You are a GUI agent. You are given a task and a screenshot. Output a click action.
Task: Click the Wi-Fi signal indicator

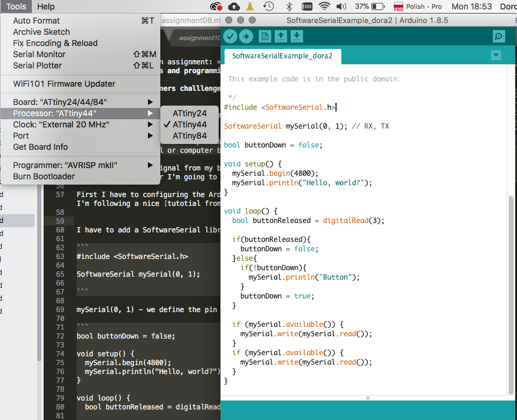(x=325, y=6)
